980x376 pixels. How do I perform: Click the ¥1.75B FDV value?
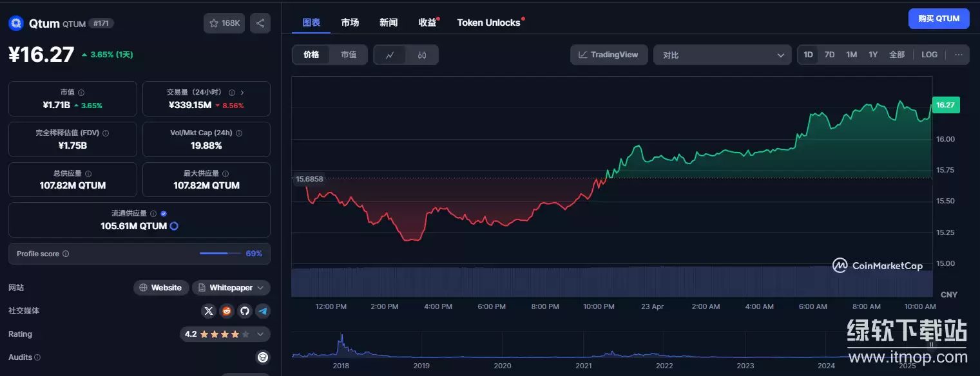coord(73,146)
